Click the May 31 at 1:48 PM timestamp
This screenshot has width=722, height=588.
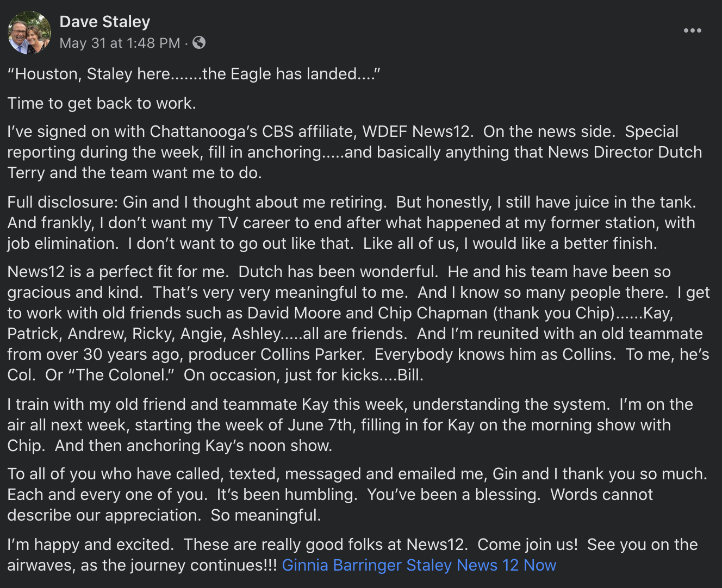[120, 43]
